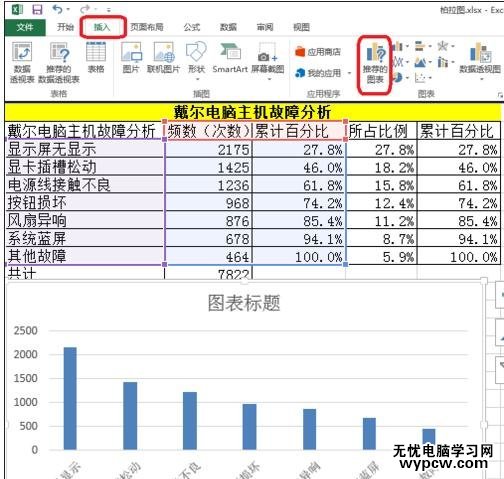The width and height of the screenshot is (504, 479).
Task: Open the Charts group dialog launcher
Action: (500, 95)
